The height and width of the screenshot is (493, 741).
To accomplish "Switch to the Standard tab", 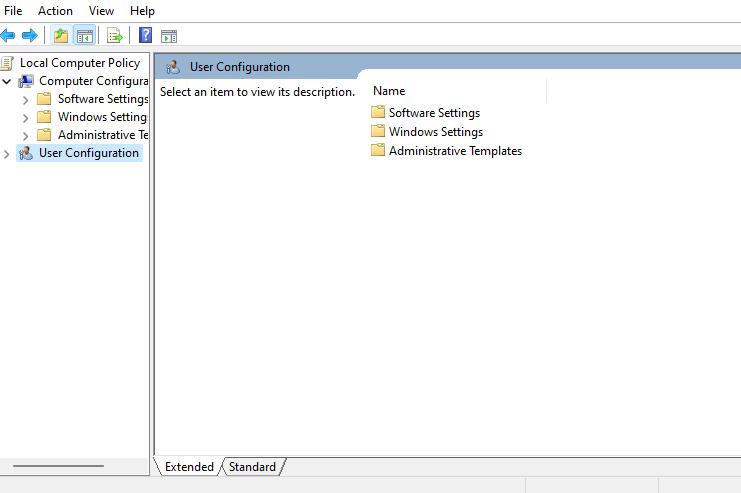I will [x=252, y=467].
